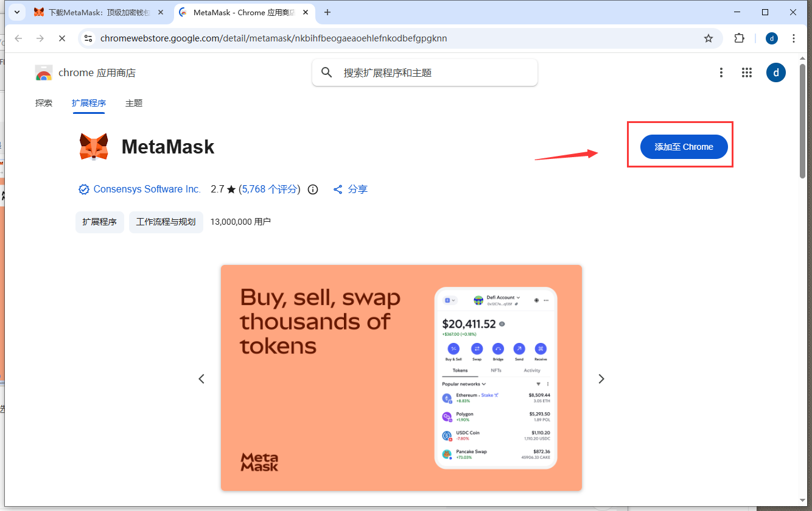Go to the 探索 tab
The image size is (812, 511).
[44, 103]
